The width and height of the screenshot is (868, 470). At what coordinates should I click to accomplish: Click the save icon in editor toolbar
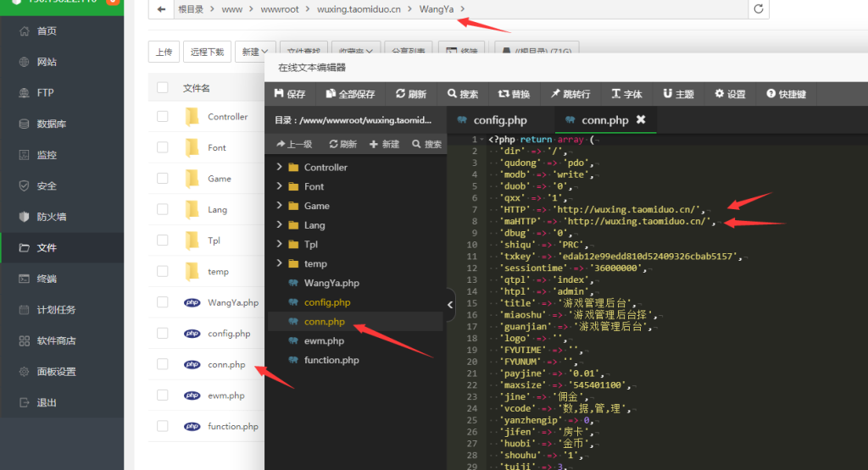[x=278, y=94]
